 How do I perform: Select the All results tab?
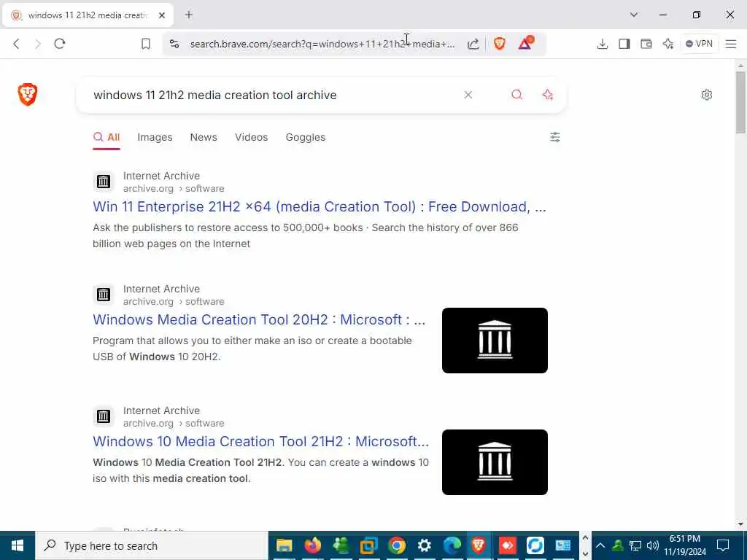click(x=107, y=137)
